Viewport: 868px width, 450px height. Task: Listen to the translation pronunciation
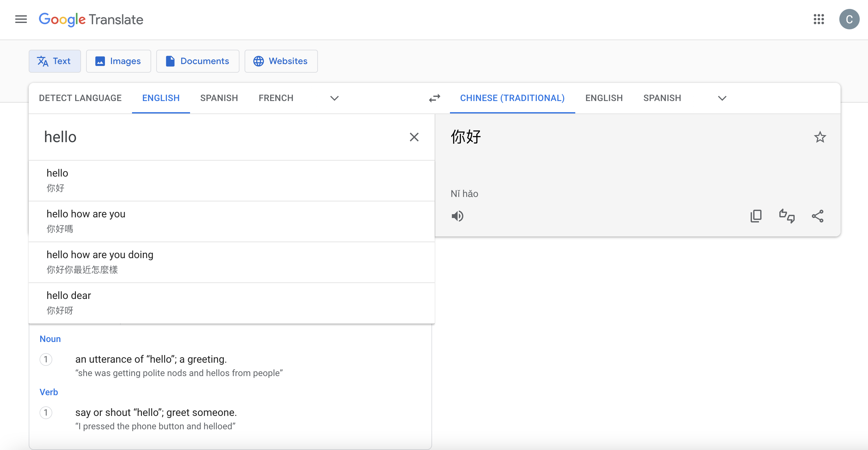click(458, 216)
